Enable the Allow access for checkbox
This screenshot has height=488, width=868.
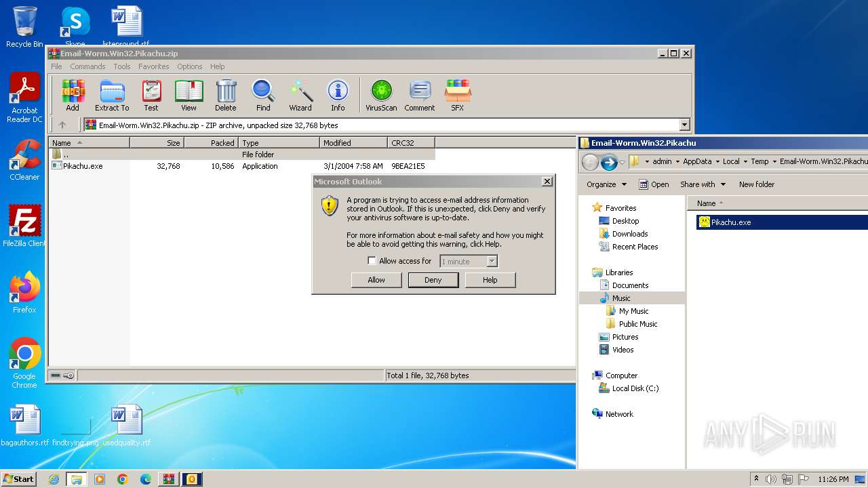pyautogui.click(x=372, y=261)
